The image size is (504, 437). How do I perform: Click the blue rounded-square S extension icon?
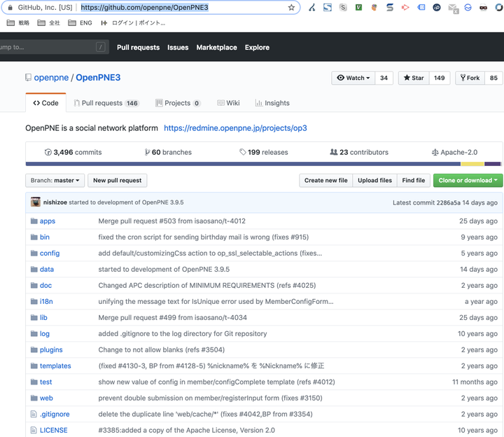328,7
